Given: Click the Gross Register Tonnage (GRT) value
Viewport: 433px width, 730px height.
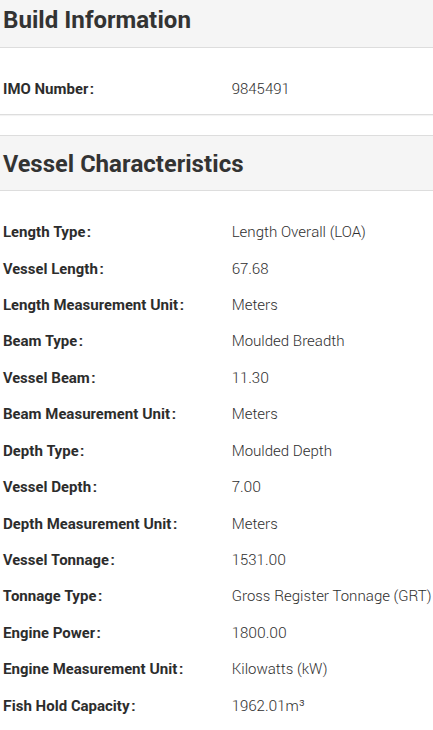Looking at the screenshot, I should click(332, 596).
